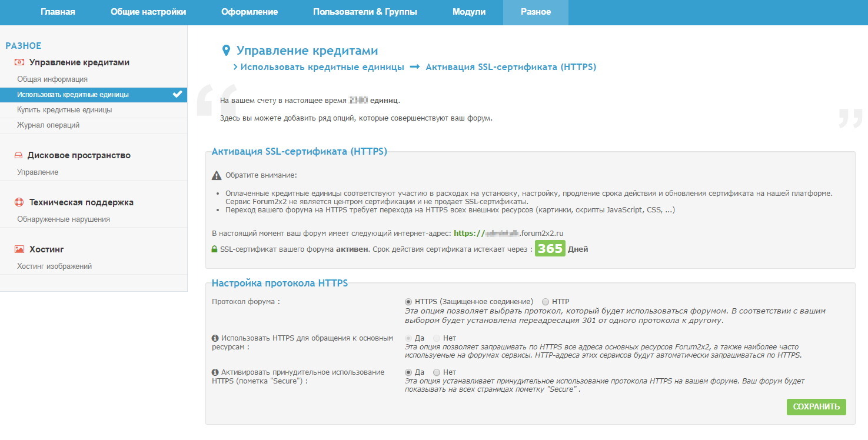This screenshot has width=868, height=440.
Task: Click the technical support lifebuoy icon
Action: click(19, 202)
